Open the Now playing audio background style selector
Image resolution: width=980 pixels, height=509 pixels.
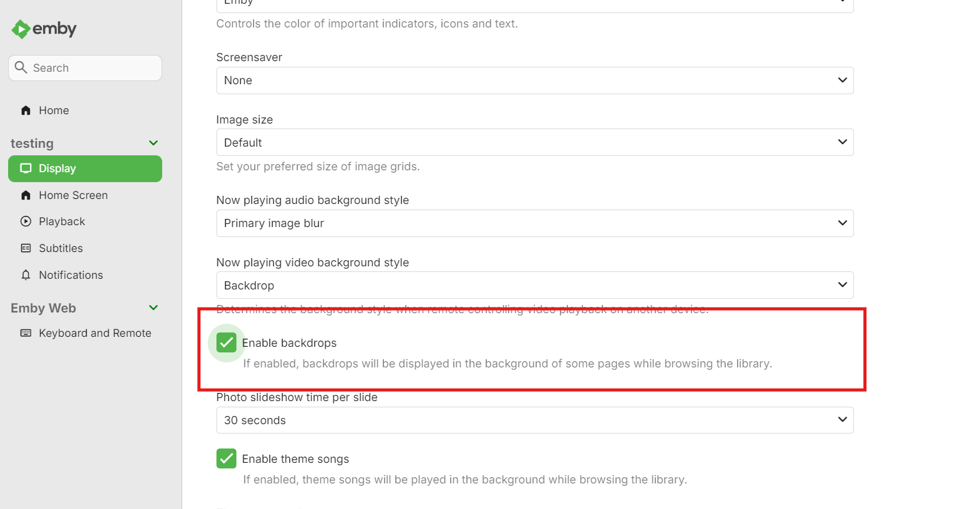(x=535, y=223)
